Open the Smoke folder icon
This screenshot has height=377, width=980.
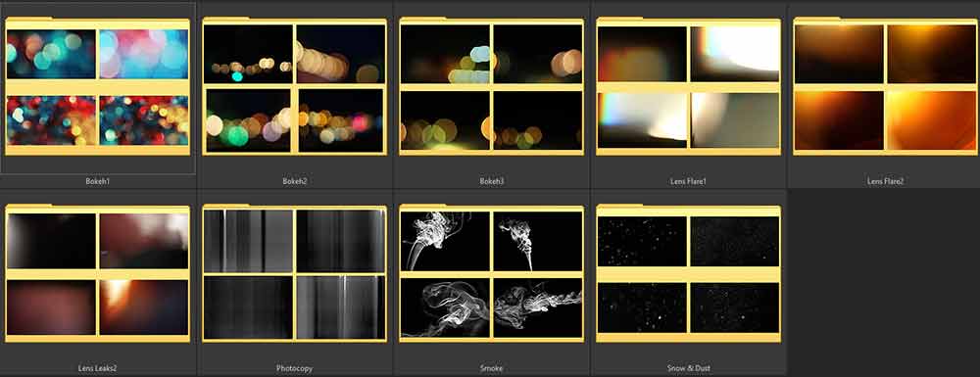click(x=491, y=273)
